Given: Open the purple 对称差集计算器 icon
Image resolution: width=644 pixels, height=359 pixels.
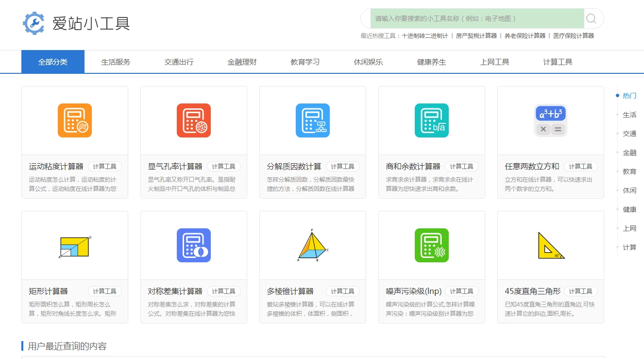Looking at the screenshot, I should click(x=193, y=245).
